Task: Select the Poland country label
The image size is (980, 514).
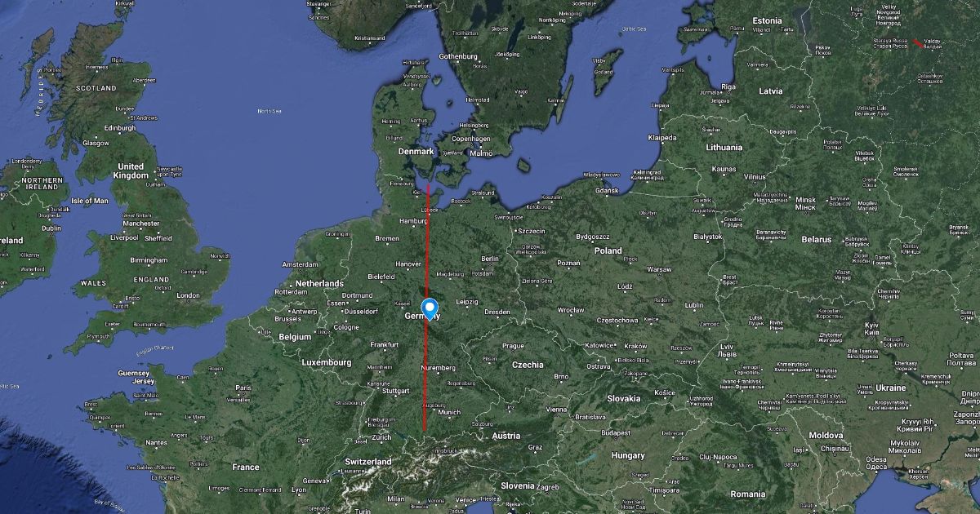Action: coord(608,251)
